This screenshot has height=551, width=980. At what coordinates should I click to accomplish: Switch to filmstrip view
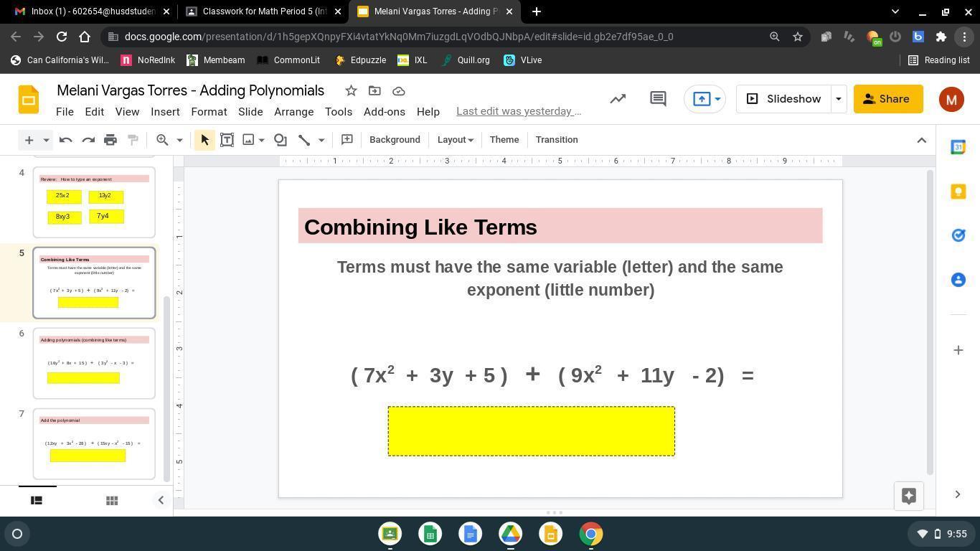[37, 500]
